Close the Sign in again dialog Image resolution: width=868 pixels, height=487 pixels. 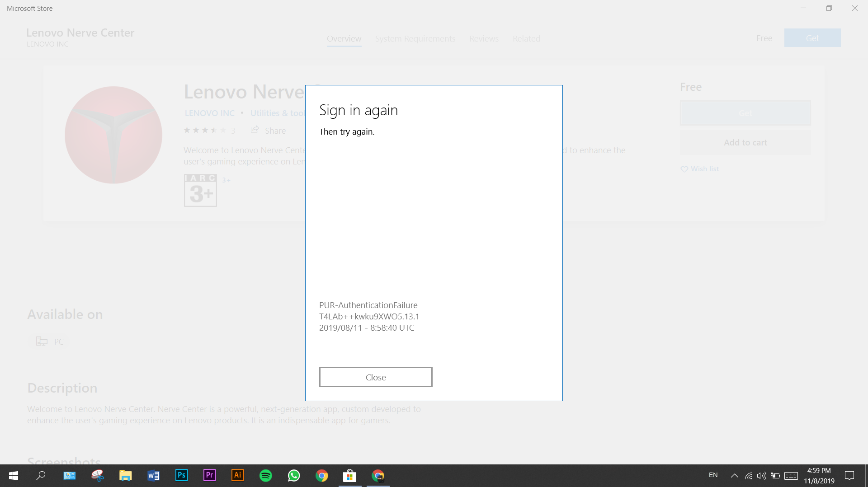click(376, 377)
